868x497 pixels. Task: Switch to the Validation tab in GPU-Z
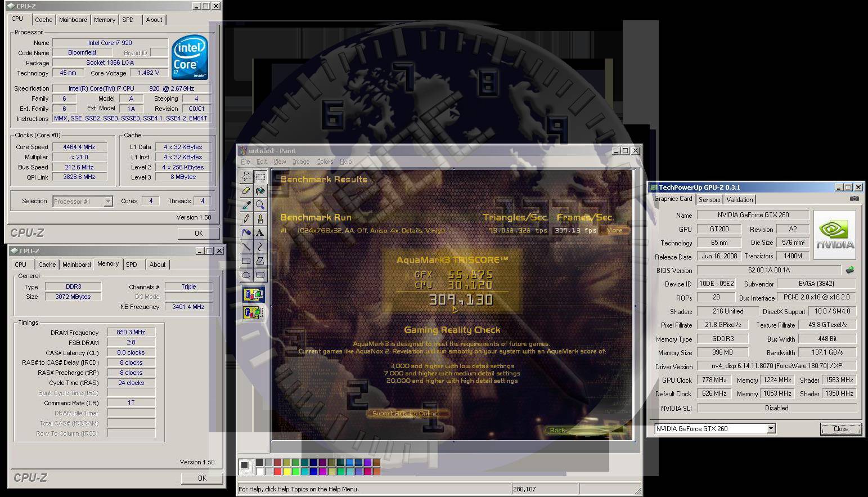pos(739,200)
